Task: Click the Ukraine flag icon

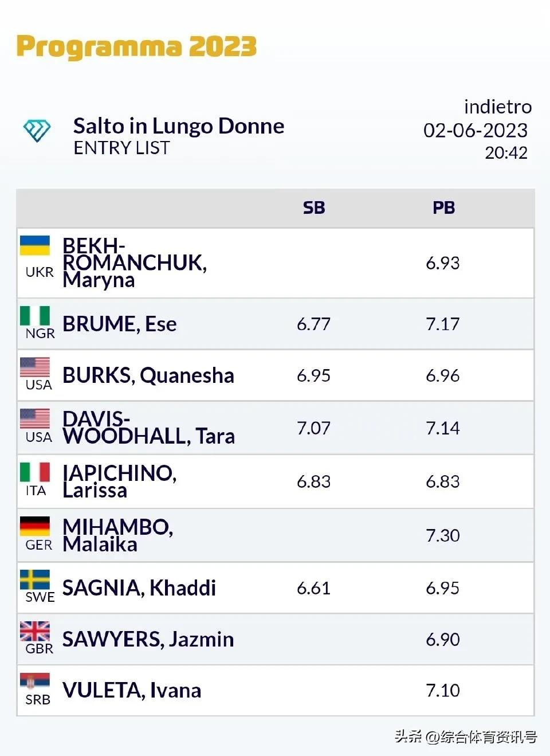Action: [x=35, y=245]
